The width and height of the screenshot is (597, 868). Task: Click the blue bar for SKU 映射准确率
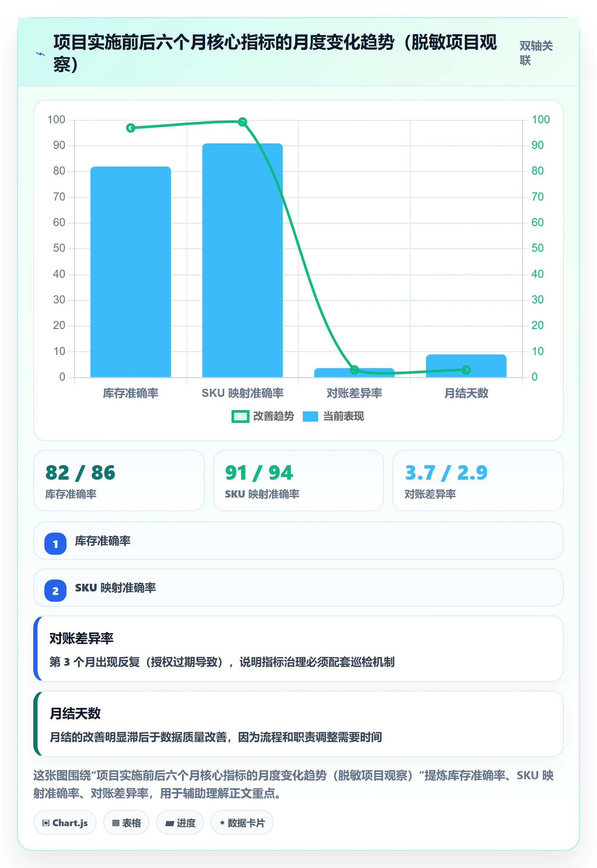242,260
